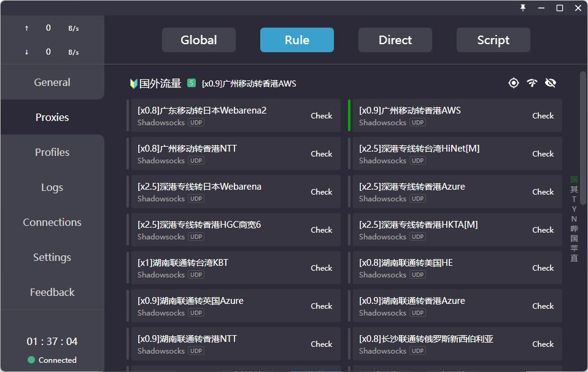Image resolution: width=588 pixels, height=372 pixels.
Task: Check latency of [x0.9]湖南联通转英国Azure
Action: pyautogui.click(x=322, y=306)
